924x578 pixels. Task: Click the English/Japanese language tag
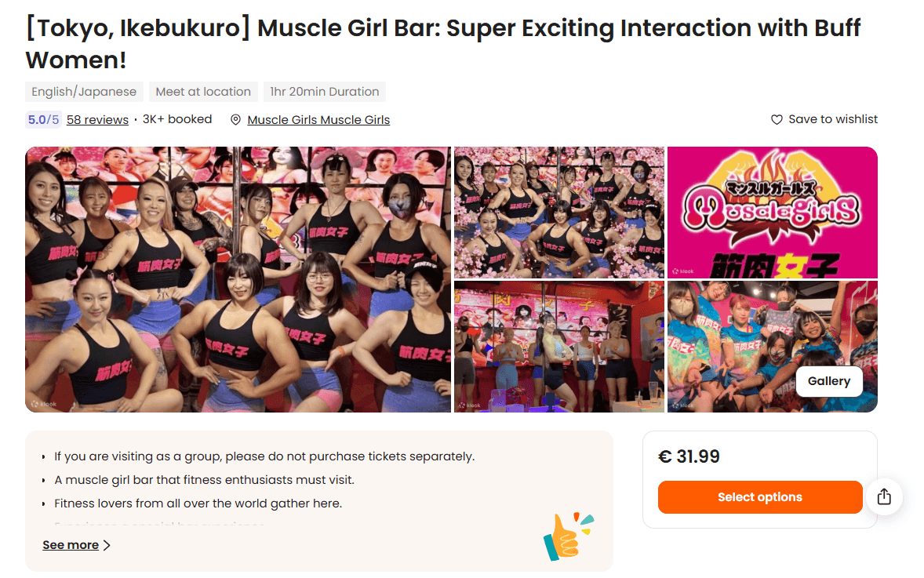click(84, 91)
